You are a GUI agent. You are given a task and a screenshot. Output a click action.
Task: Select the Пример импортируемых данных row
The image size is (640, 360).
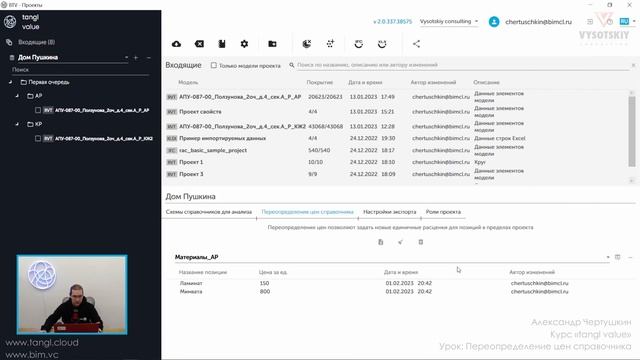[396, 138]
